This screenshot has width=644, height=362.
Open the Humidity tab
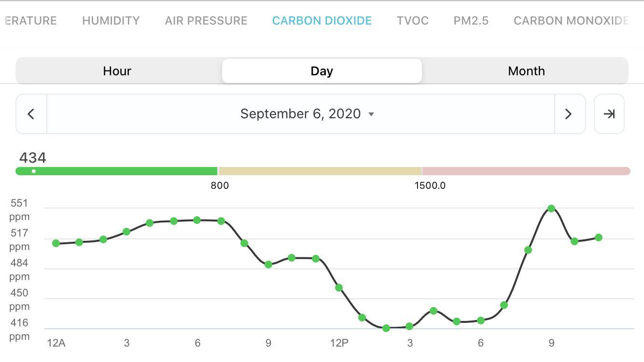coord(111,21)
